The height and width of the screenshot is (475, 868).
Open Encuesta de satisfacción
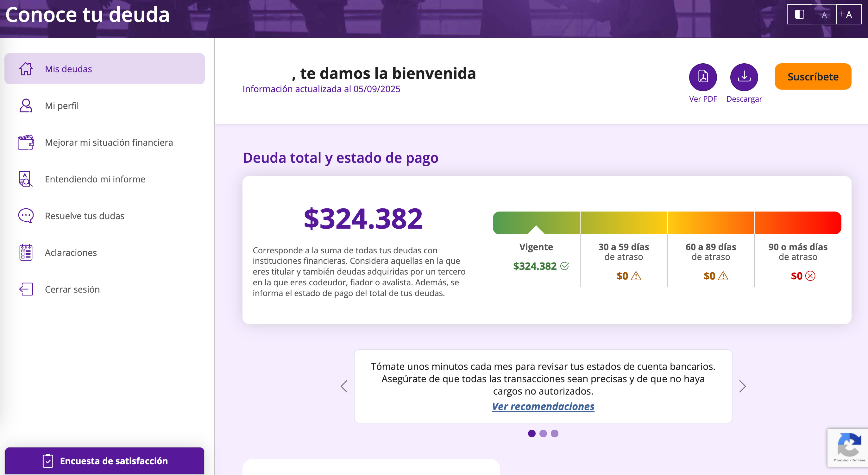coord(106,461)
